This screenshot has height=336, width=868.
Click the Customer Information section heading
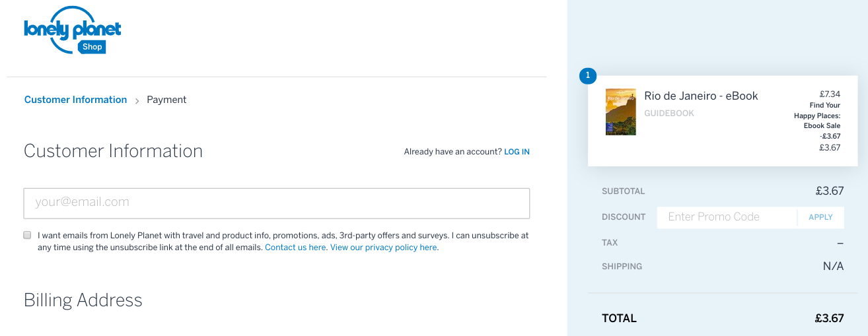(113, 151)
